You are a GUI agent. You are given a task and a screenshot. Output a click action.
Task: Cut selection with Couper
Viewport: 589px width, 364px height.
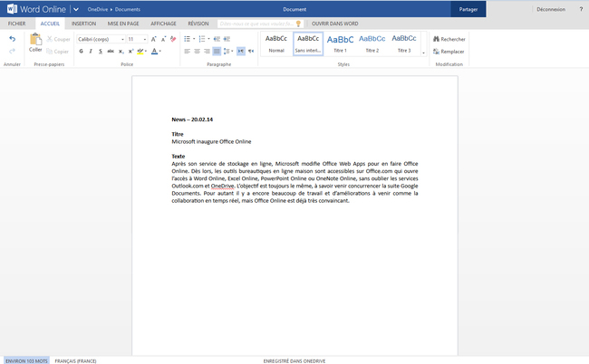click(58, 39)
